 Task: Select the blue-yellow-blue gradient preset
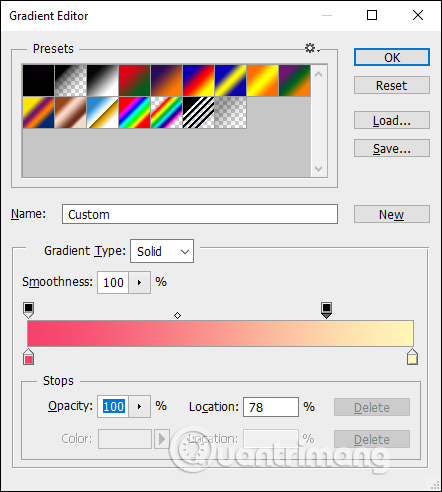[230, 80]
